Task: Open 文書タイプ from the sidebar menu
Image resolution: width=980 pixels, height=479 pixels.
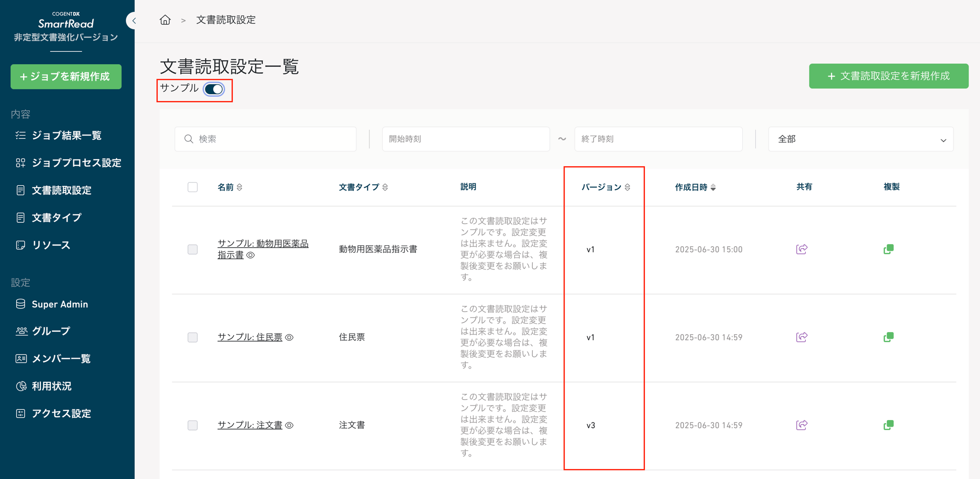Action: pyautogui.click(x=56, y=218)
